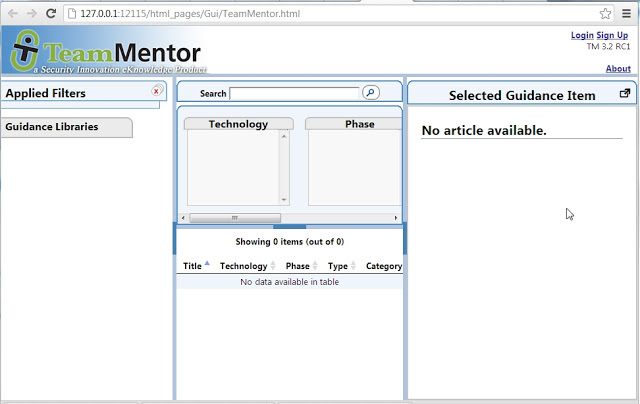The height and width of the screenshot is (404, 640).
Task: Select the Technology filter header
Action: (x=238, y=124)
